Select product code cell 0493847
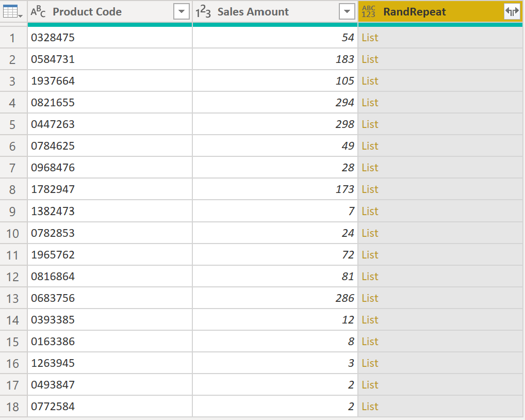Screen dimensions: 525x420 [110, 385]
